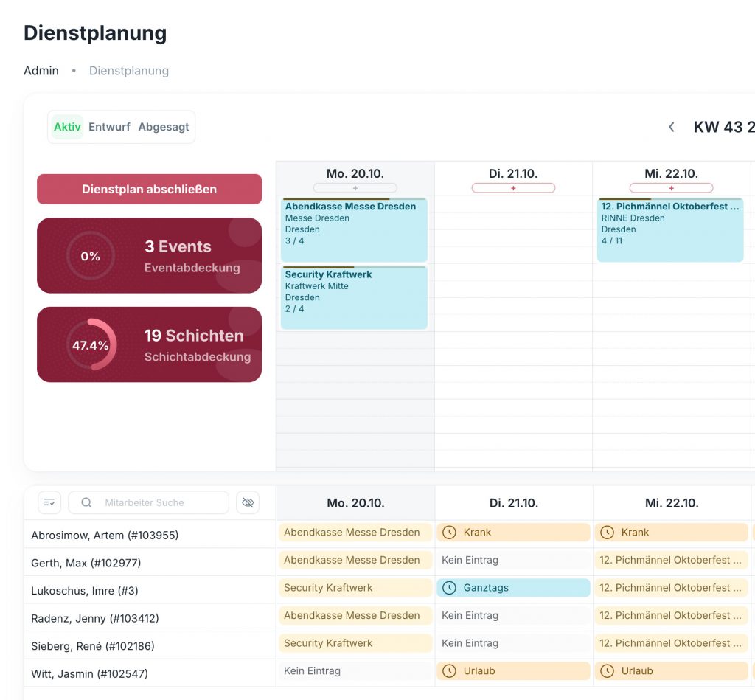This screenshot has height=700, width=755.
Task: Switch to the Entwurf tab
Action: (x=109, y=127)
